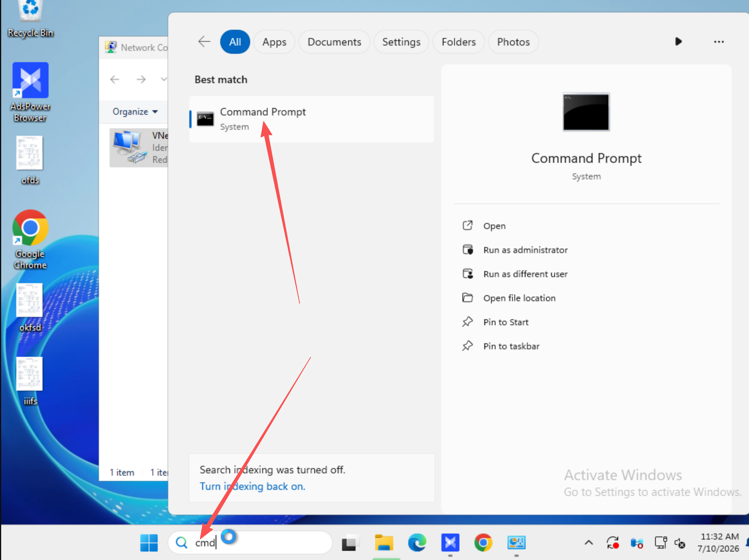
Task: Pin Command Prompt to Start
Action: (505, 322)
